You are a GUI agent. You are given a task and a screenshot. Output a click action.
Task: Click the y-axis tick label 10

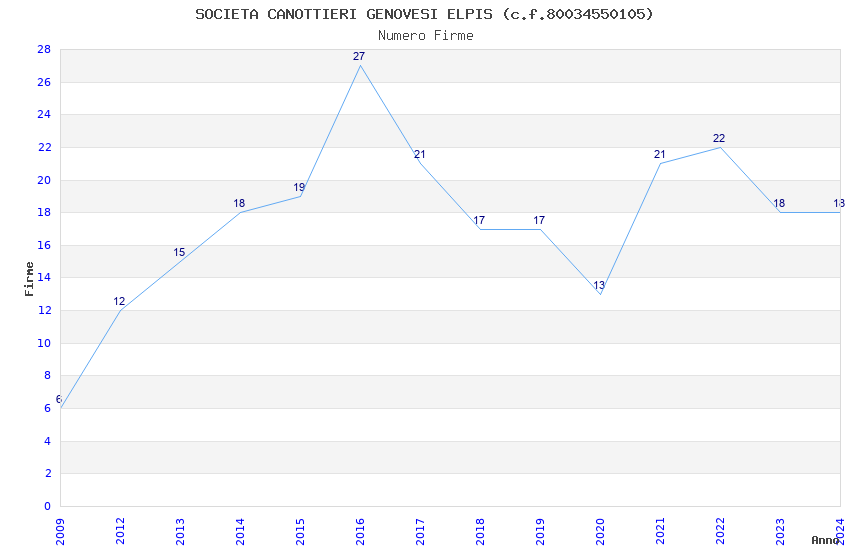(44, 343)
